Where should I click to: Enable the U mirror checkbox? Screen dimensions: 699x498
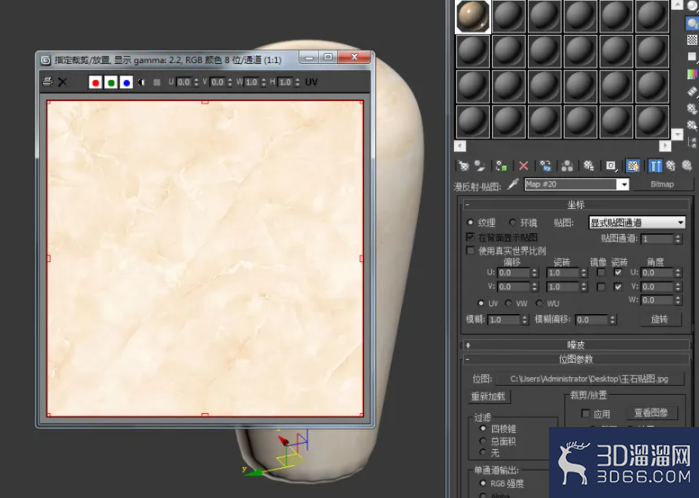tap(601, 272)
